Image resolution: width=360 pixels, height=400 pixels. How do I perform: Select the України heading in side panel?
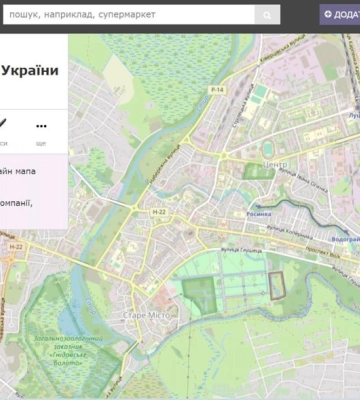(29, 71)
